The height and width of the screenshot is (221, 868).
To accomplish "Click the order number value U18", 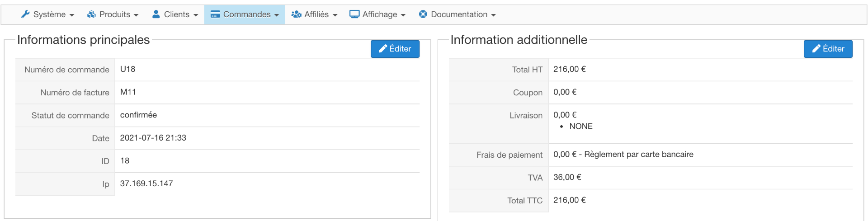I will [127, 69].
